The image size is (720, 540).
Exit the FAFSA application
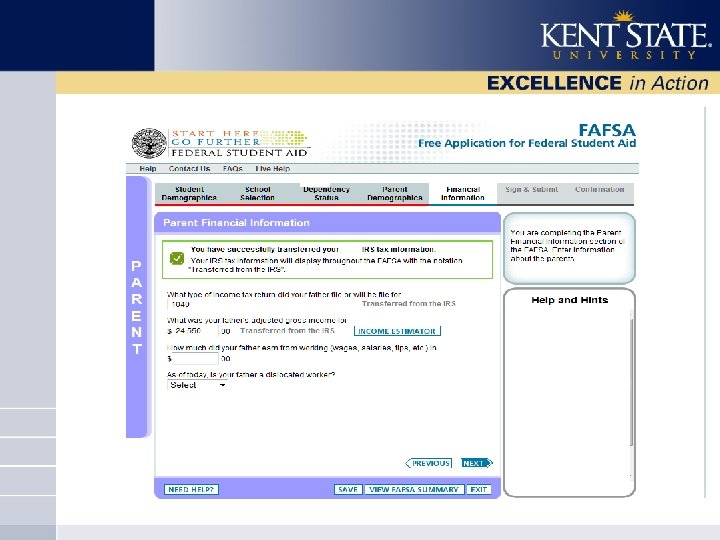[478, 489]
